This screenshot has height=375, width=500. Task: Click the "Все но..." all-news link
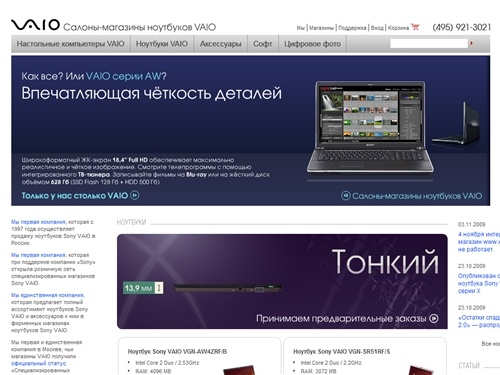pyautogui.click(x=491, y=344)
